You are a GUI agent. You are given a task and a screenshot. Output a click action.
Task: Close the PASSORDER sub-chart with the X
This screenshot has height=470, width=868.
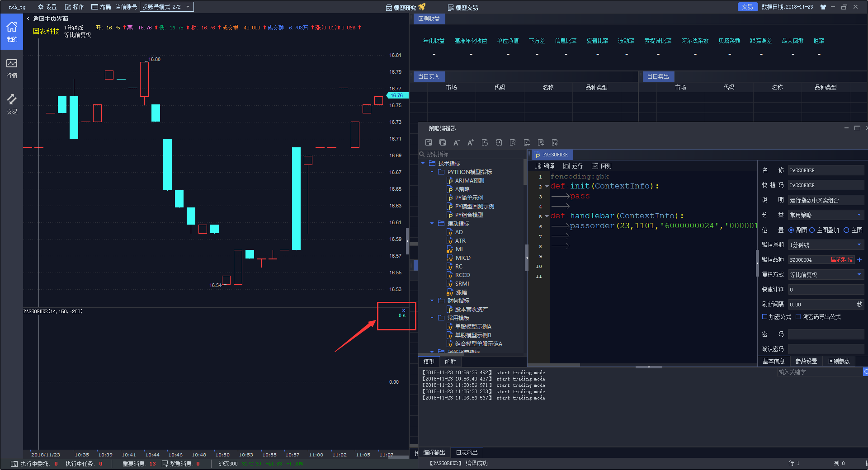click(x=404, y=310)
